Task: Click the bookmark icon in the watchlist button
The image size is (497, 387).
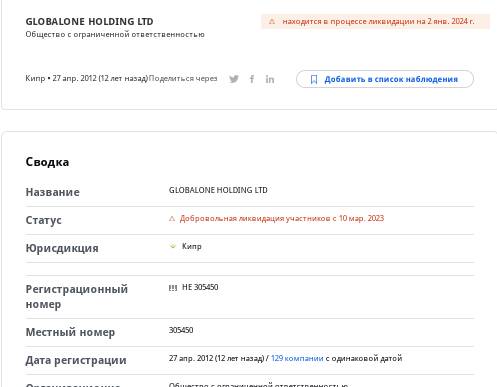Action: [314, 79]
